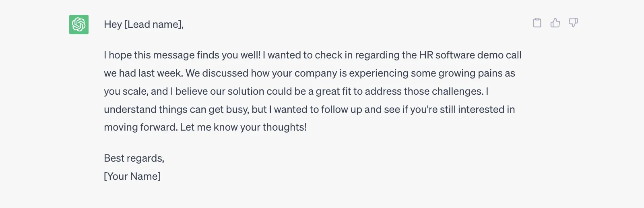Click the "Best regards," closing line

134,158
